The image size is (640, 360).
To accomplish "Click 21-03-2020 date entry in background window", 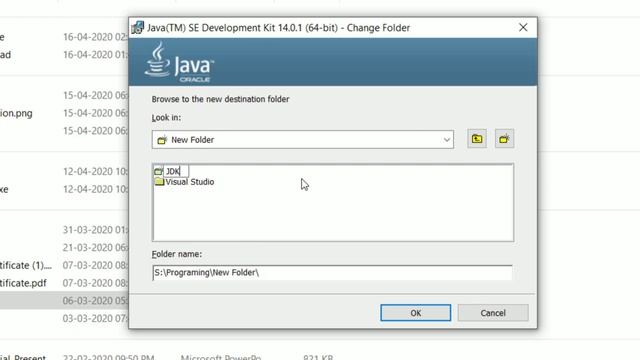I will (x=95, y=247).
